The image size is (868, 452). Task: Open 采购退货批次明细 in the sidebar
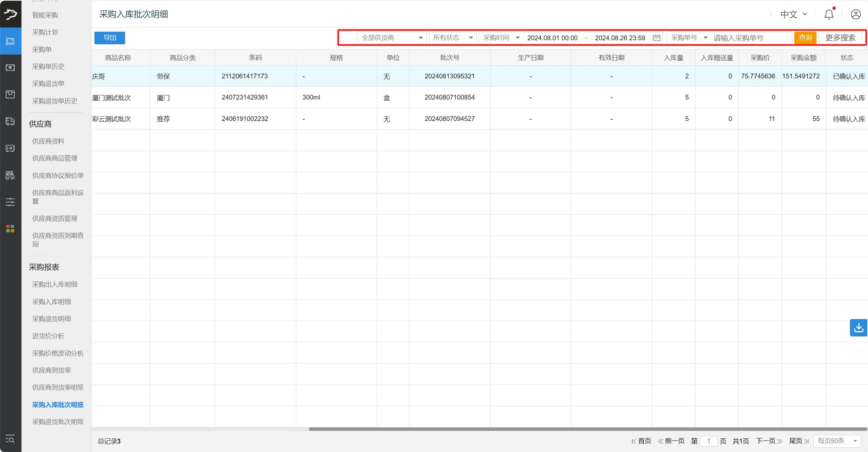(58, 422)
